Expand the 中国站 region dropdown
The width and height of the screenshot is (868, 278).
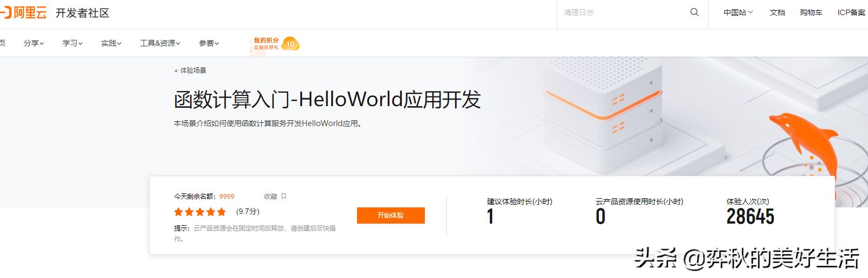tap(738, 12)
